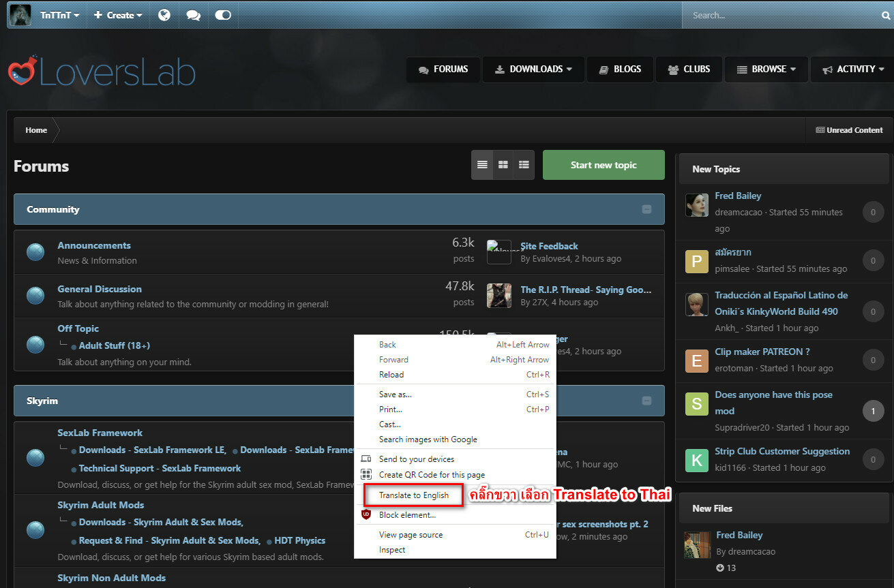
Task: Collapse the Community category section
Action: point(646,209)
